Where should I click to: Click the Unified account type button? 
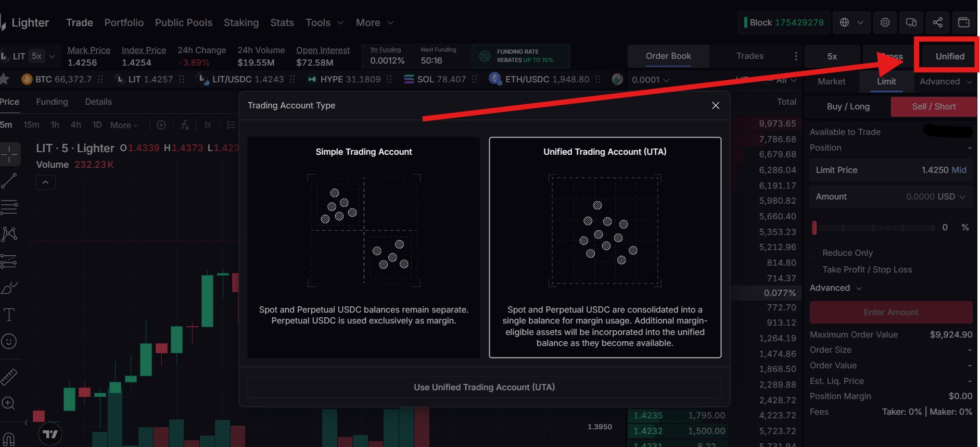(x=950, y=56)
